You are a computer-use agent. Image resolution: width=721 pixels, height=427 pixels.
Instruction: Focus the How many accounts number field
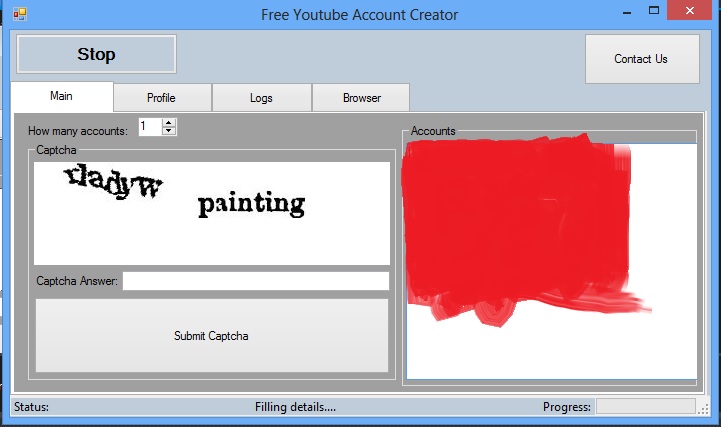click(150, 126)
